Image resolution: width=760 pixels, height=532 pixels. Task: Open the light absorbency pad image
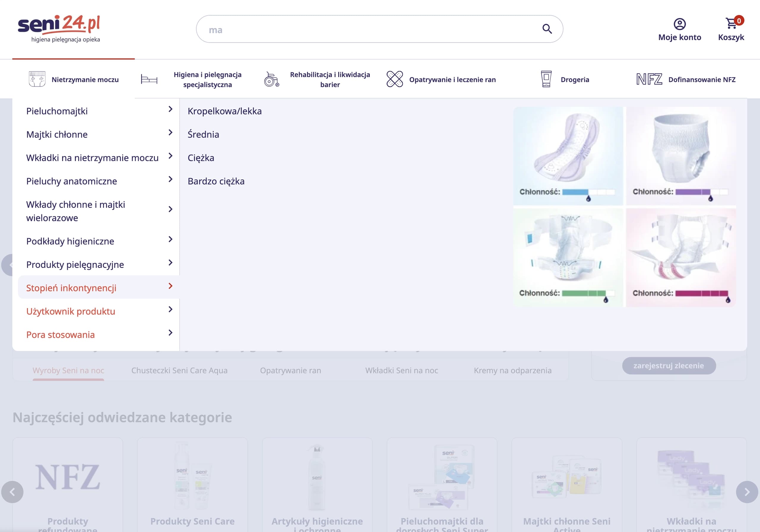[568, 156]
